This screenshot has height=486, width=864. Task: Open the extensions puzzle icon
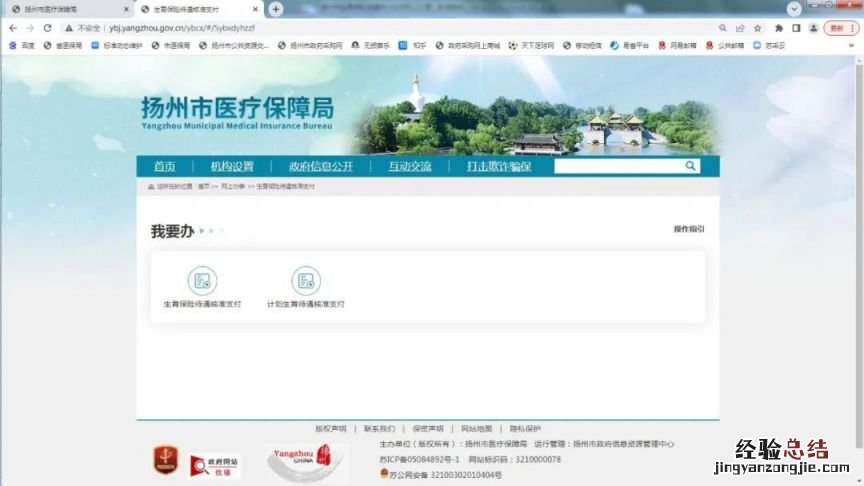(779, 28)
